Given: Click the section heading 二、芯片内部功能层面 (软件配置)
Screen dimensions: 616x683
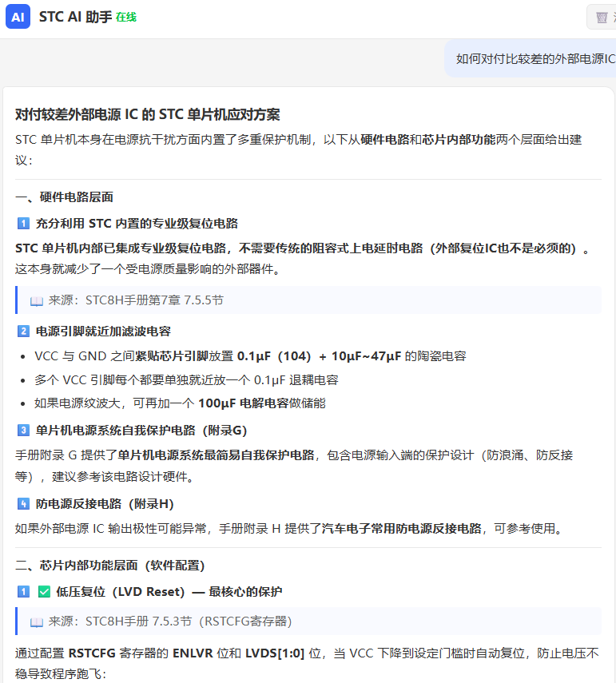Looking at the screenshot, I should pos(109,566).
